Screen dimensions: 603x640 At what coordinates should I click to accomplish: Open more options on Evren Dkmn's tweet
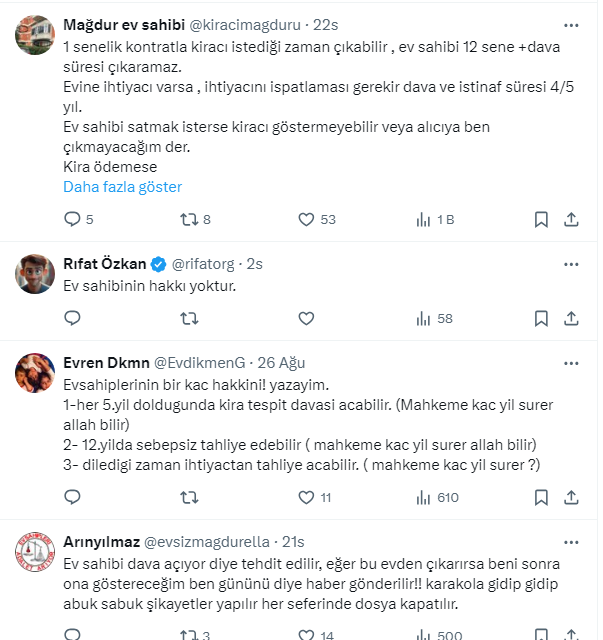tap(571, 363)
